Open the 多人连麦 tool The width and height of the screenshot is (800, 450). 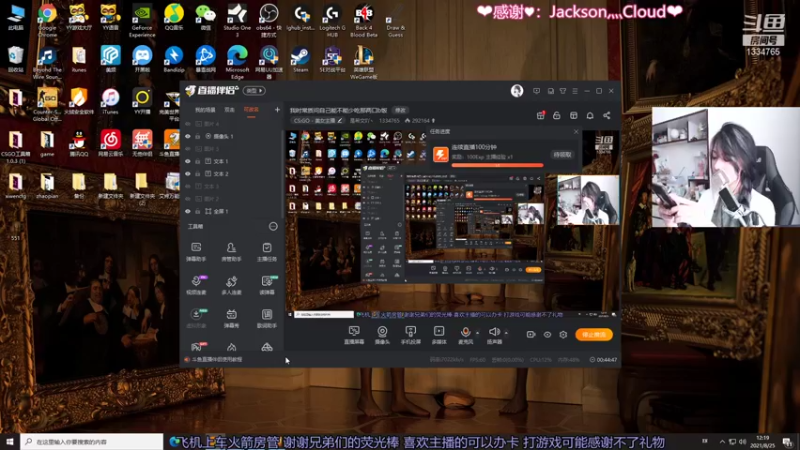point(231,285)
